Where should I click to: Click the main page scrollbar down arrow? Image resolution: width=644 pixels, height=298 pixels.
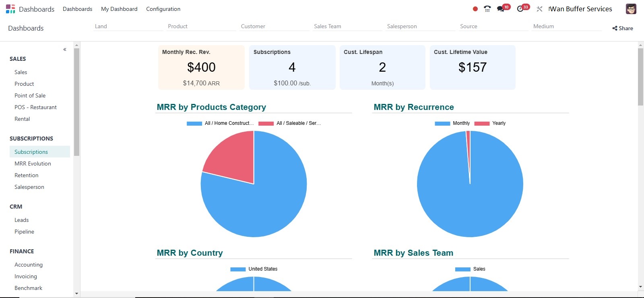tap(640, 287)
